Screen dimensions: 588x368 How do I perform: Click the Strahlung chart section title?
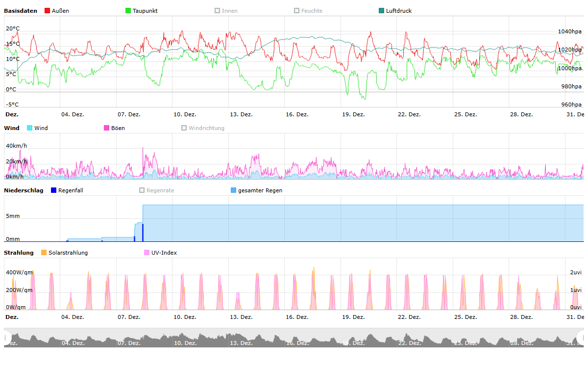pos(19,253)
